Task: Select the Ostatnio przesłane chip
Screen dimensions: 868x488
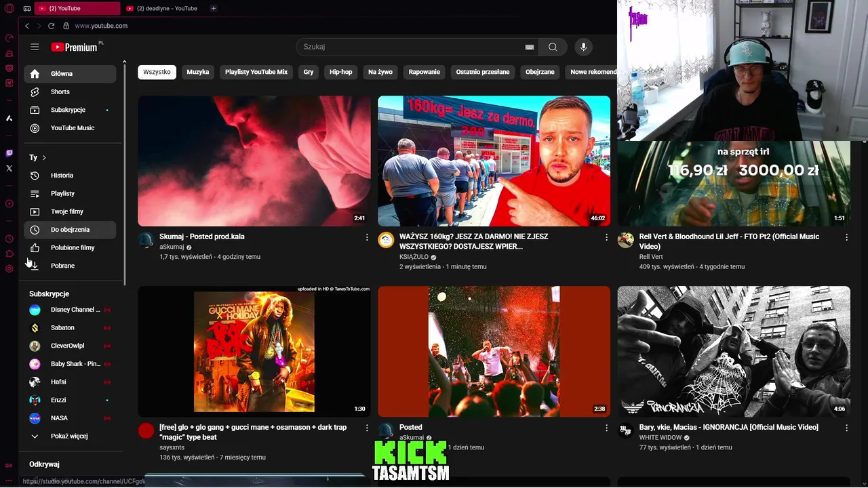Action: click(x=483, y=72)
